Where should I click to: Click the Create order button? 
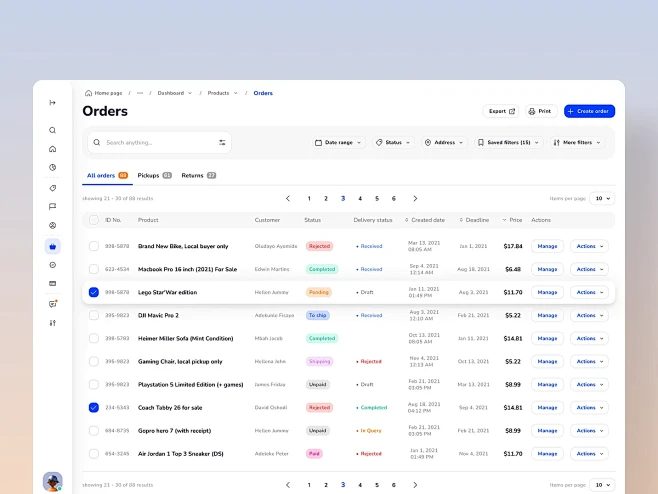pyautogui.click(x=589, y=111)
